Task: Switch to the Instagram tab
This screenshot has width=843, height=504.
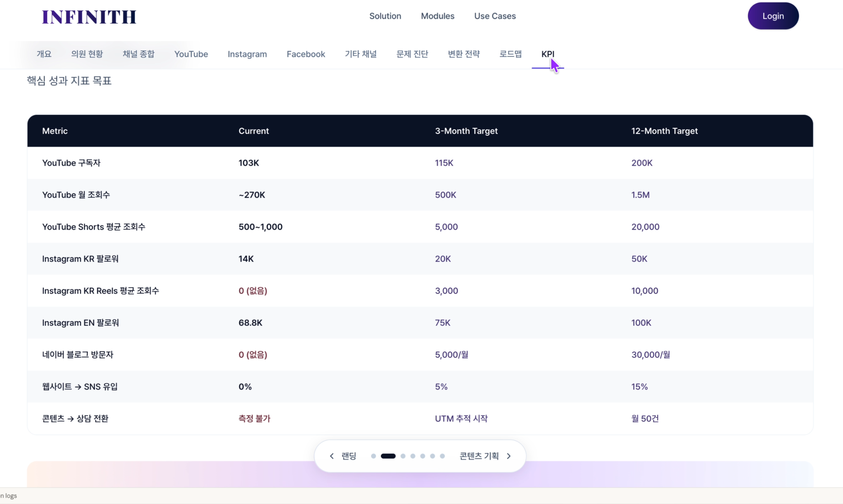Action: 247,54
